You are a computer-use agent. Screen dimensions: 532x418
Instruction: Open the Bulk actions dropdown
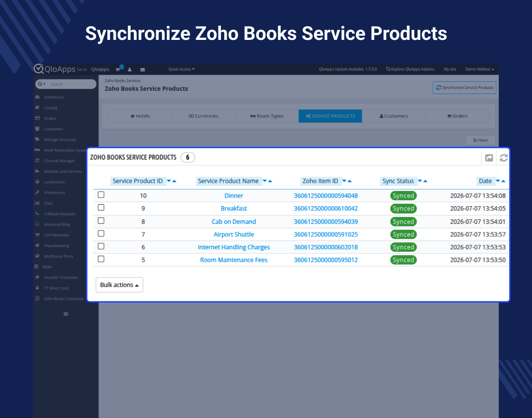pyautogui.click(x=119, y=285)
